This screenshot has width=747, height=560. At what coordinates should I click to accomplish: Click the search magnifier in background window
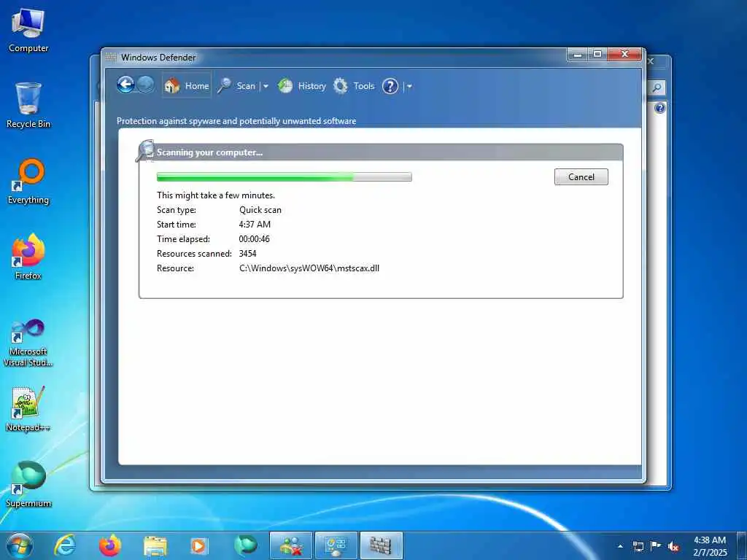coord(657,87)
